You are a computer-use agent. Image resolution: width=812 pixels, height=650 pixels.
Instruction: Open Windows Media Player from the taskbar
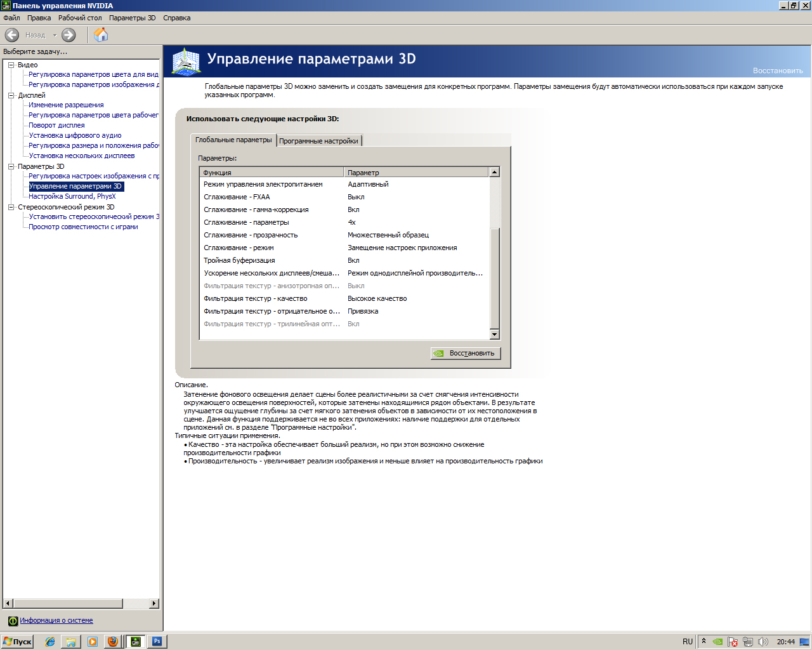(93, 642)
